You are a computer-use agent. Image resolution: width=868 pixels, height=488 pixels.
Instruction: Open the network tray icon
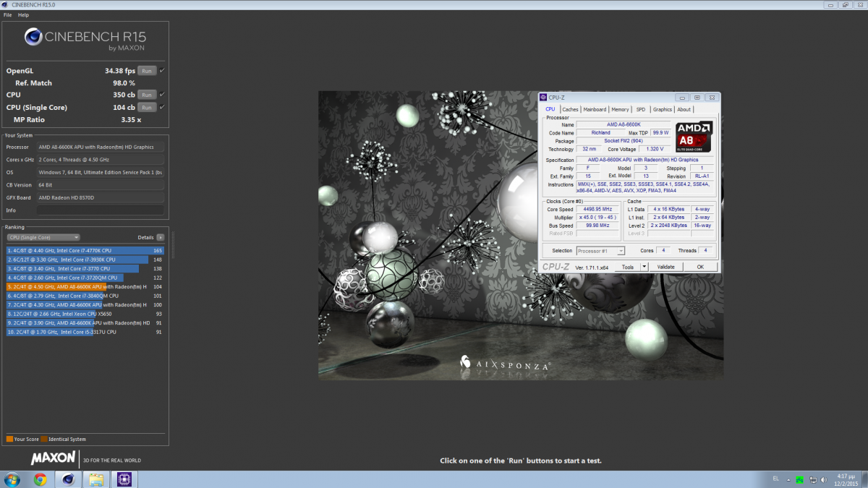coord(812,479)
